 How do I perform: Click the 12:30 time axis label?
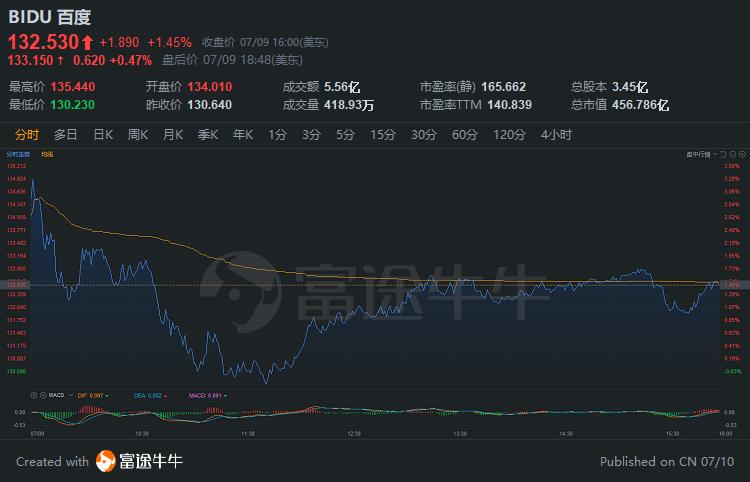click(353, 434)
